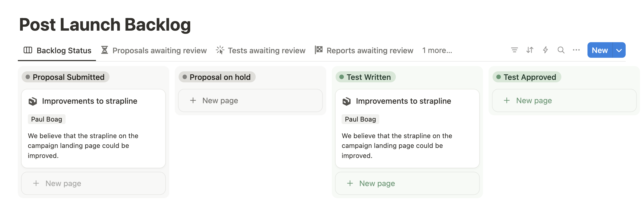Click the blue New button
Viewport: 644px width, 219px height.
point(600,50)
